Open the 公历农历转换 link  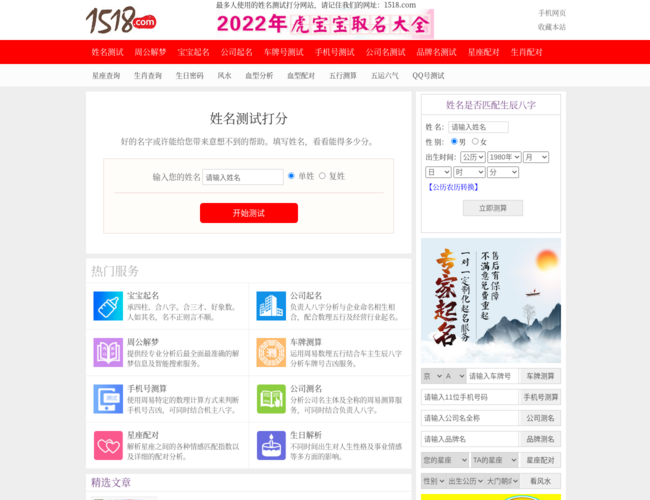(x=453, y=187)
